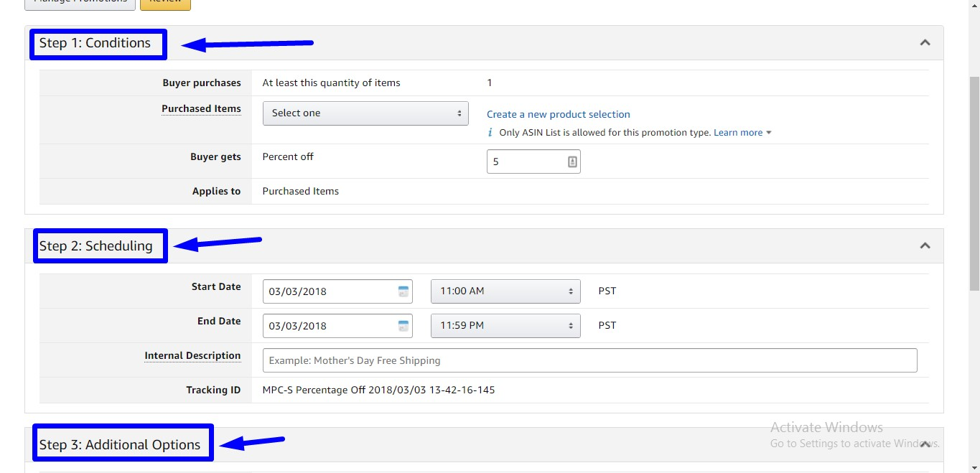Open the Start Date calendar picker
980x473 pixels.
click(403, 291)
